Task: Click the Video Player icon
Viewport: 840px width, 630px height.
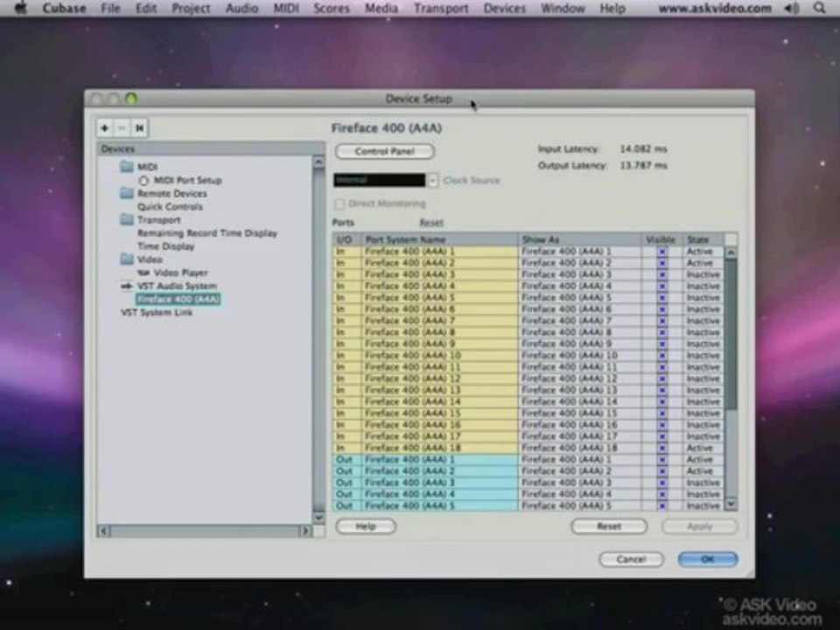Action: pyautogui.click(x=143, y=273)
